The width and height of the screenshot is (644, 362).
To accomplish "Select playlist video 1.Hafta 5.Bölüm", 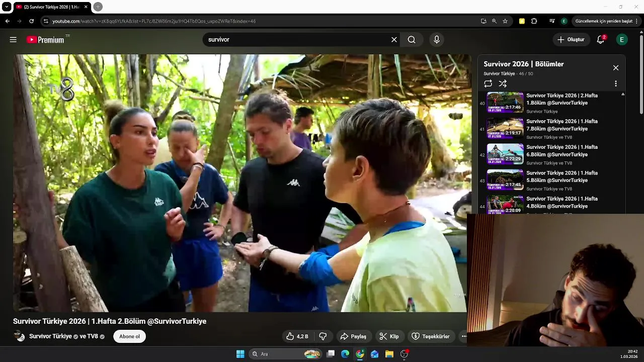I will click(551, 180).
